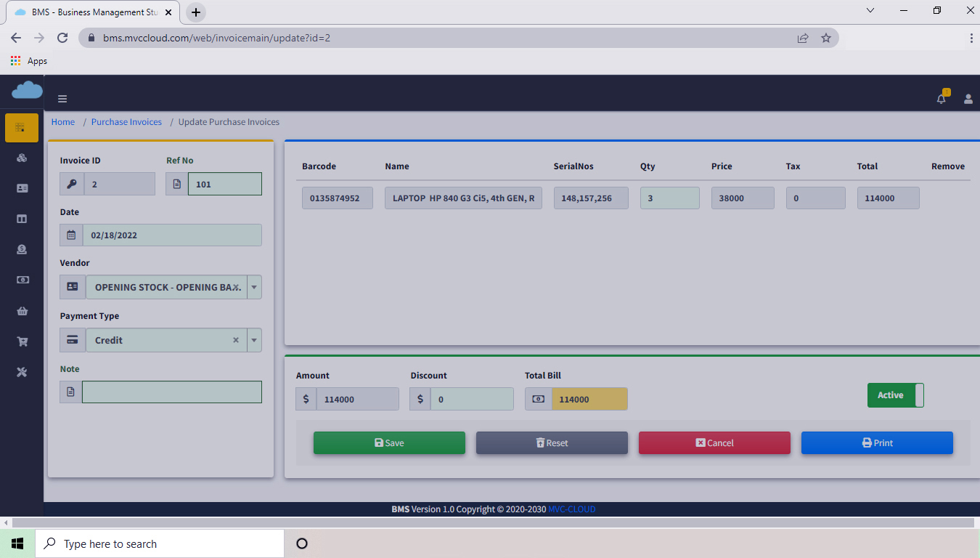Open Purchase Invoices breadcrumb link
This screenshot has width=980, height=558.
coord(126,122)
